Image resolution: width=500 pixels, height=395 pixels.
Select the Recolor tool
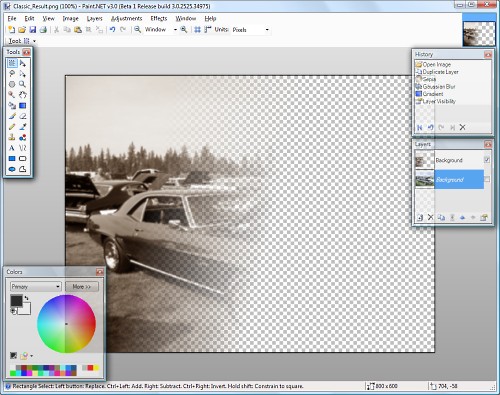pyautogui.click(x=23, y=137)
